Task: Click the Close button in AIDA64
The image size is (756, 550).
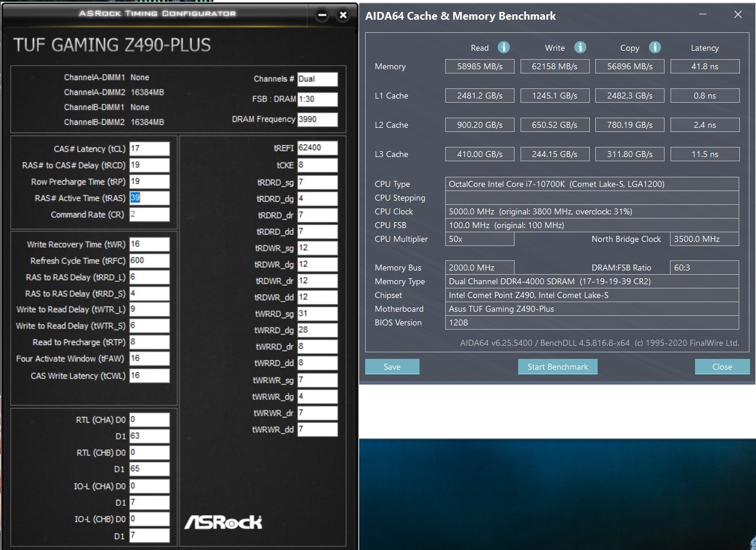Action: point(722,367)
